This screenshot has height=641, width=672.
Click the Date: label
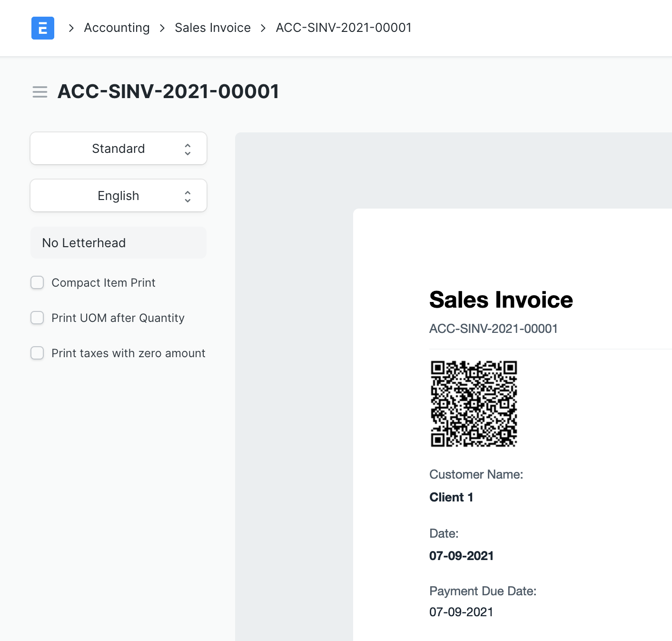pos(444,533)
